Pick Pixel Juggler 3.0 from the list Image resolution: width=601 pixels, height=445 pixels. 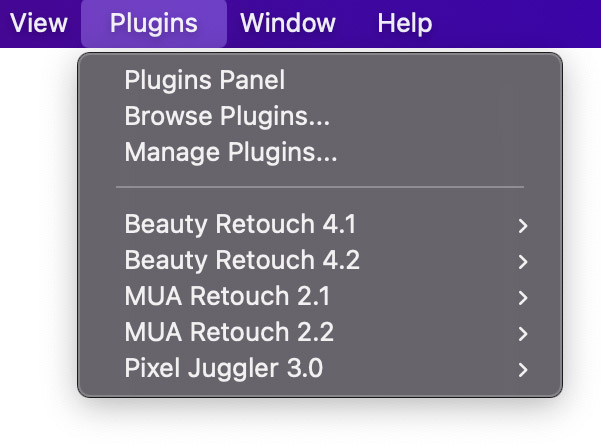coord(224,368)
